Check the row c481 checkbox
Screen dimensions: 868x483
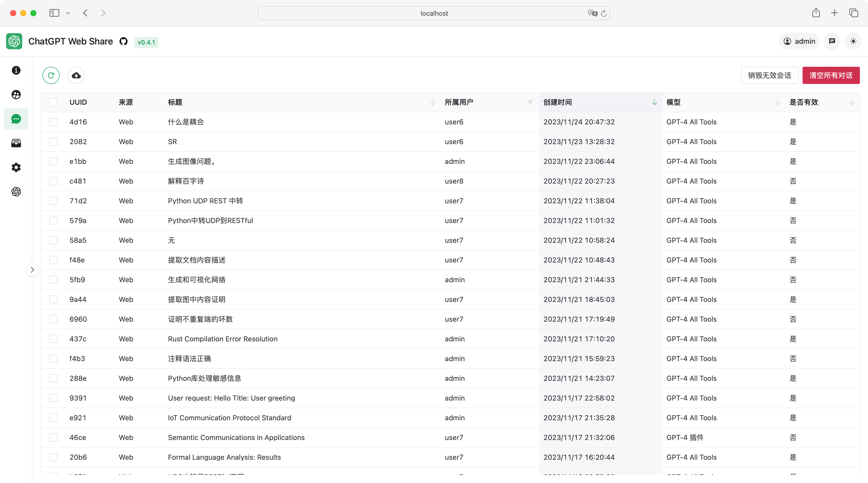click(53, 181)
